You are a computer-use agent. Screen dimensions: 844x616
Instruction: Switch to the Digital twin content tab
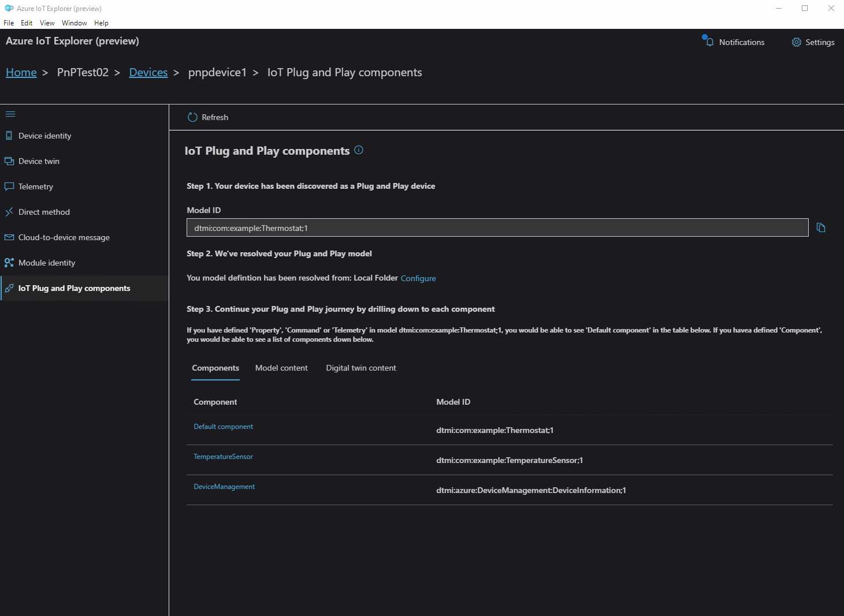pos(361,368)
